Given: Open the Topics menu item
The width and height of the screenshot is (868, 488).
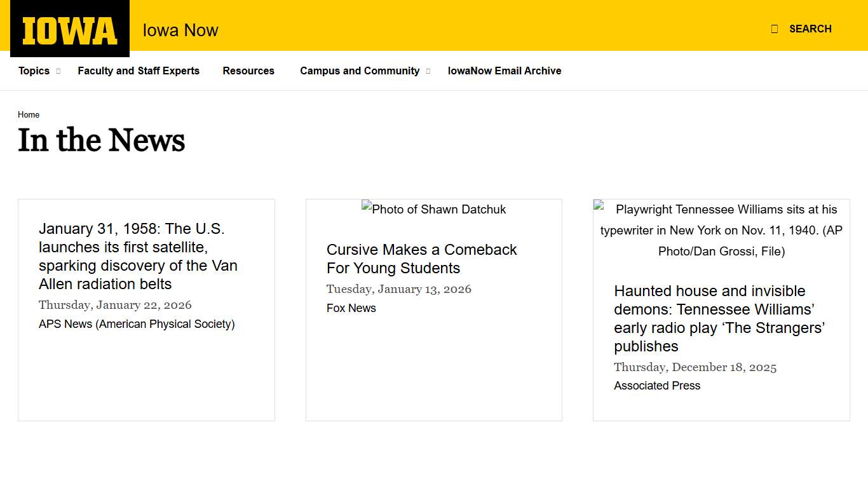Looking at the screenshot, I should [x=34, y=71].
